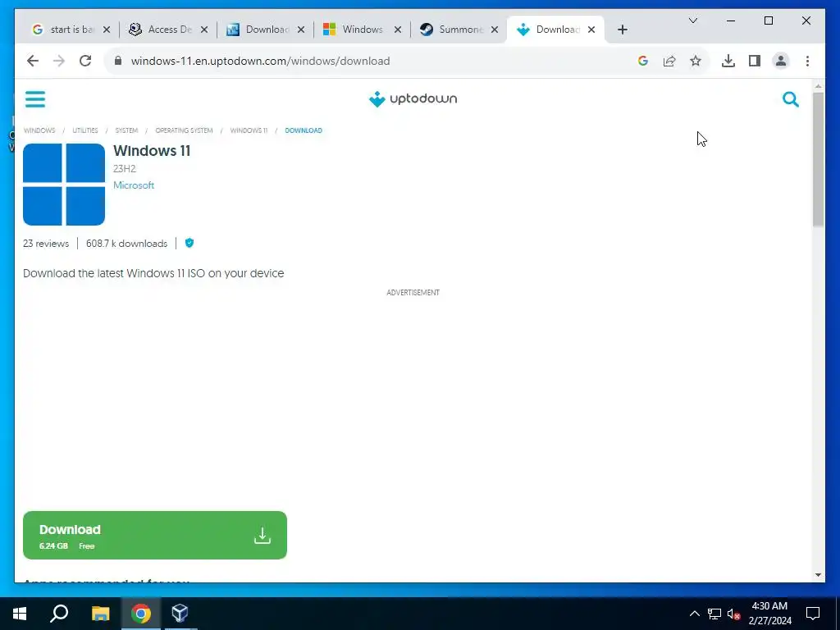Close the Windows Microsoft tab
Image resolution: width=840 pixels, height=630 pixels.
398,30
